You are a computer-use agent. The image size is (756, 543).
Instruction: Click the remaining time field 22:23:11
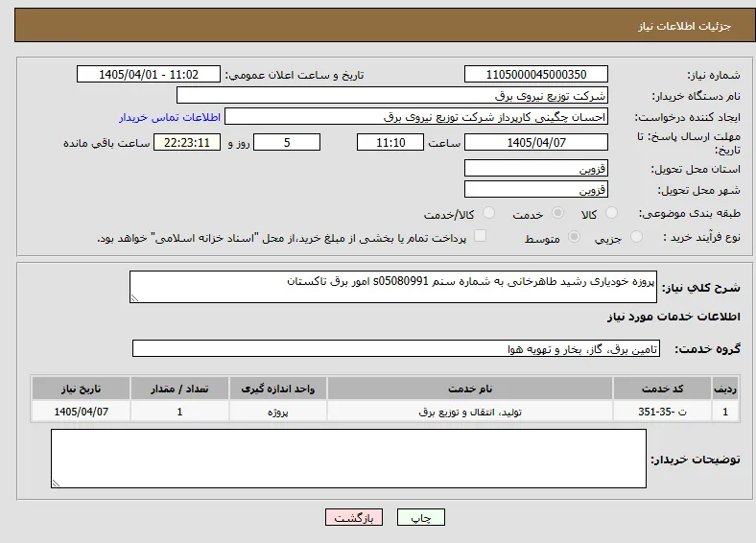click(187, 142)
